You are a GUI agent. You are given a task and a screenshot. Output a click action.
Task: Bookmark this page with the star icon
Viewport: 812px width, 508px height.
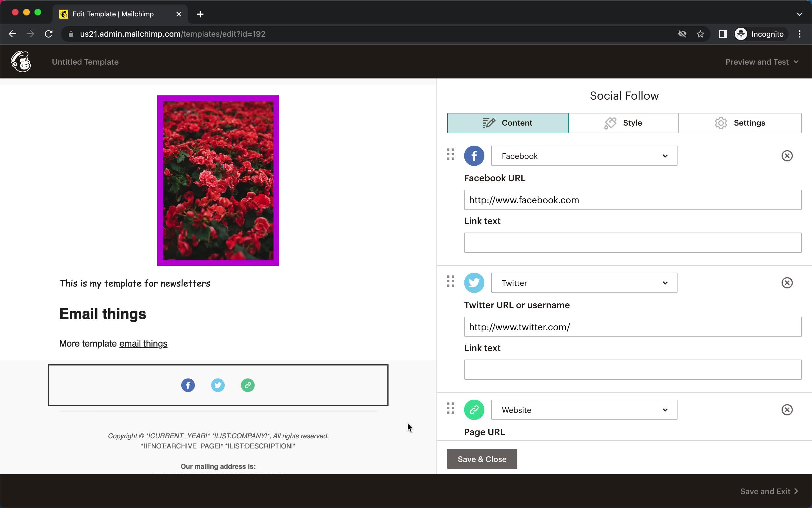700,34
